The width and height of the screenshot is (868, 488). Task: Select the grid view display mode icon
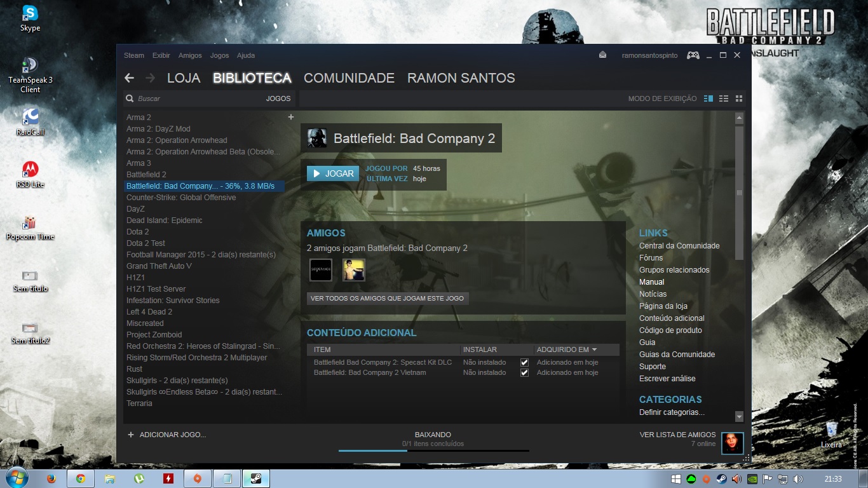(738, 98)
